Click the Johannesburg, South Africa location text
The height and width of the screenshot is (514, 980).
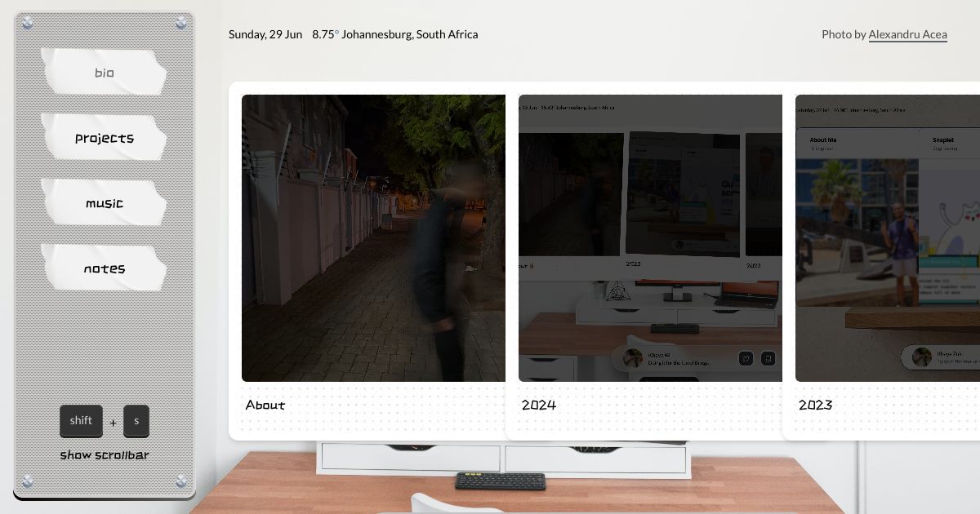click(x=410, y=34)
